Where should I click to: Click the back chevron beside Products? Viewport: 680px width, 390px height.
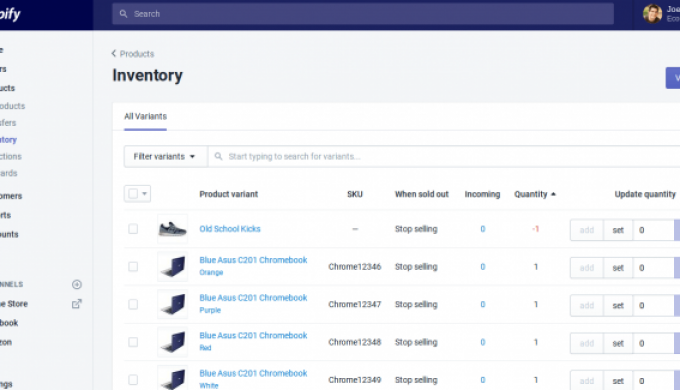[x=114, y=53]
